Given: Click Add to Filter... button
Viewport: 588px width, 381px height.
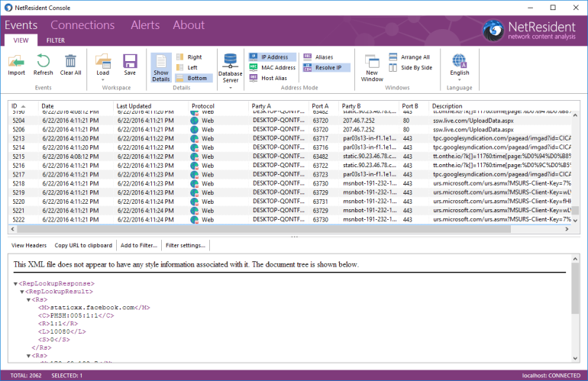Looking at the screenshot, I should [139, 245].
